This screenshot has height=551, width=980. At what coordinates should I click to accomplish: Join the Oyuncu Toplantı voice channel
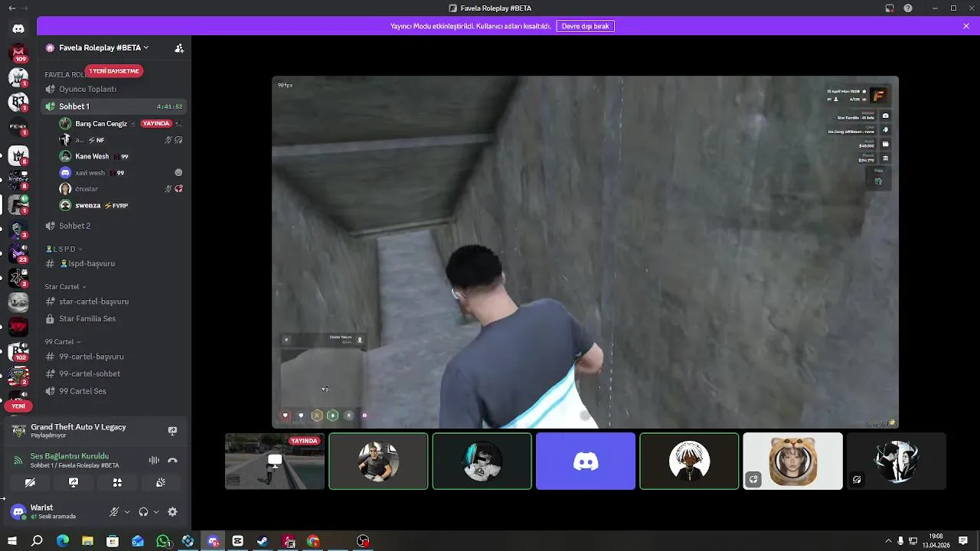[x=115, y=89]
